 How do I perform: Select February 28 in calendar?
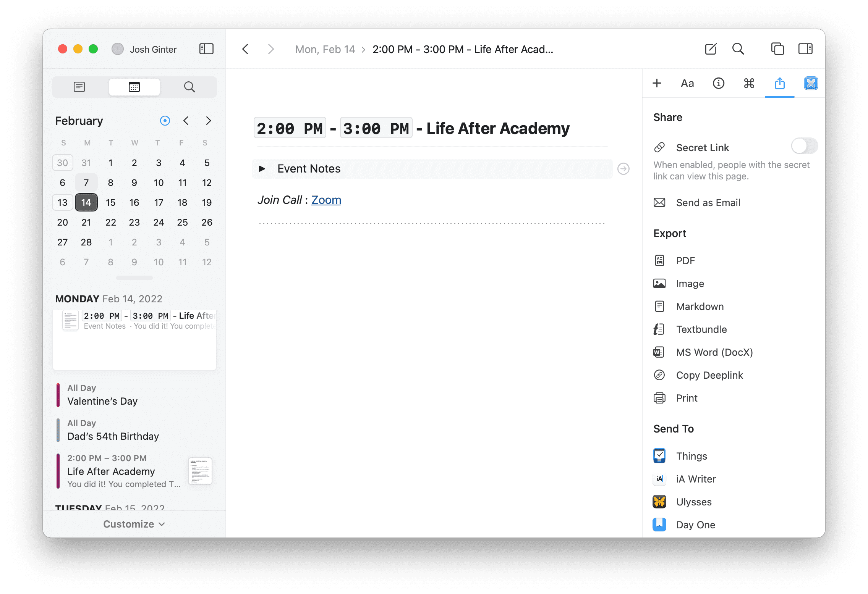[86, 242]
